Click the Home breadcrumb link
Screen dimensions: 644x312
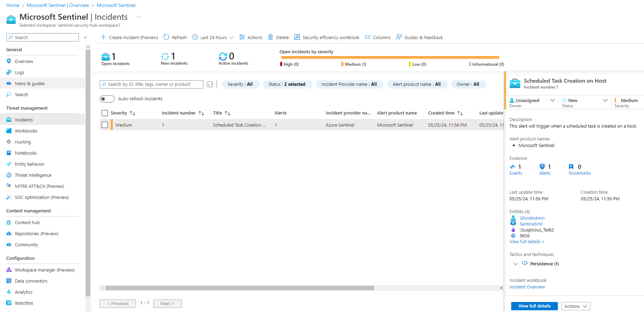[x=13, y=5]
